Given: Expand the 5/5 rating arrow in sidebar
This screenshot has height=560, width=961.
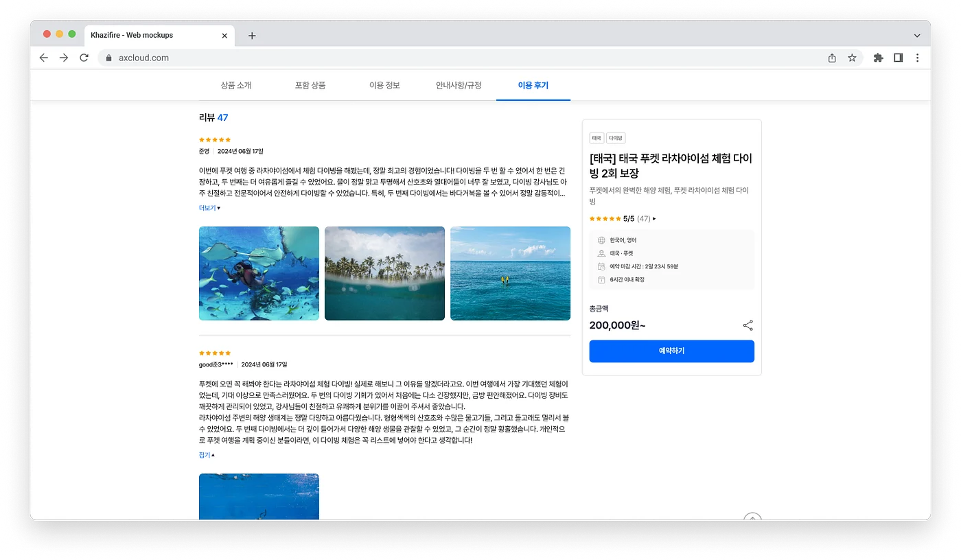Looking at the screenshot, I should [x=654, y=219].
